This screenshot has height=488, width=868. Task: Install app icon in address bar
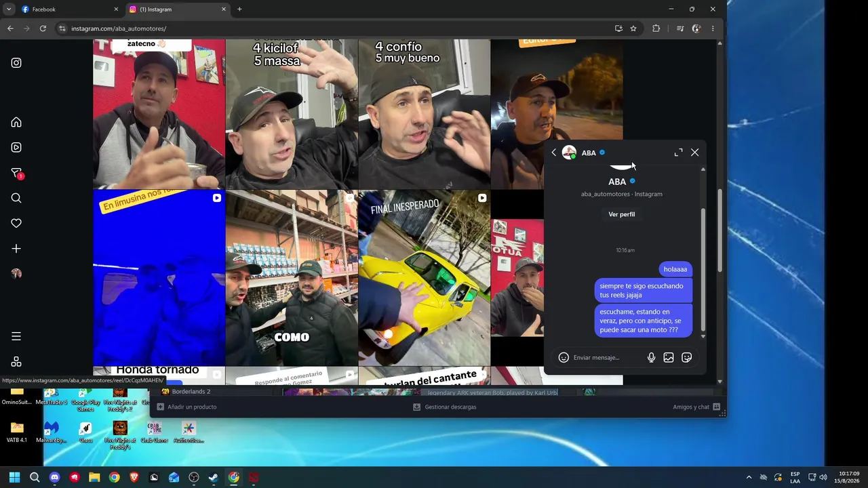618,28
